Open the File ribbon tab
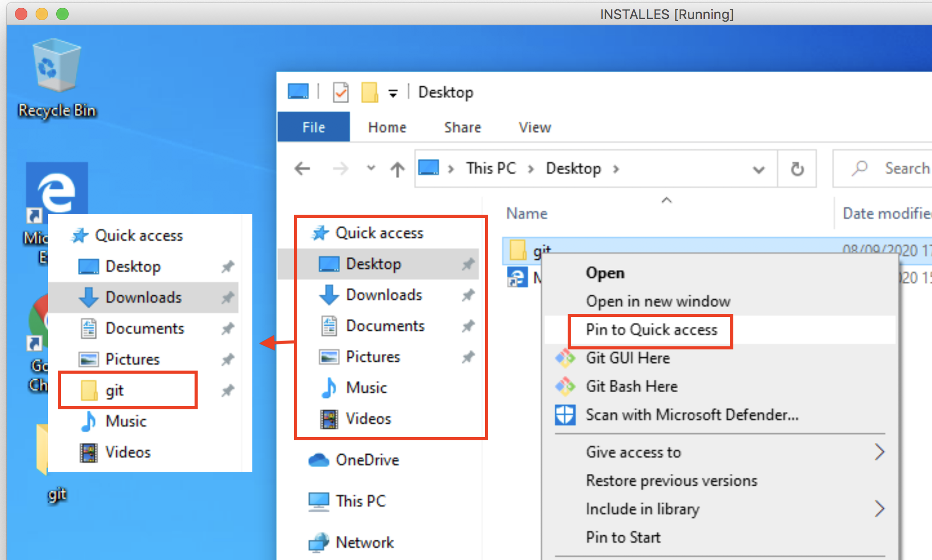932x560 pixels. coord(314,127)
